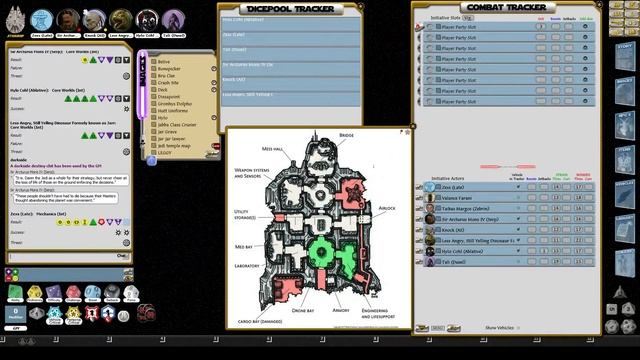Toggle Vehicle in Tracker for Valance Farani
The width and height of the screenshot is (640, 360).
pyautogui.click(x=518, y=198)
